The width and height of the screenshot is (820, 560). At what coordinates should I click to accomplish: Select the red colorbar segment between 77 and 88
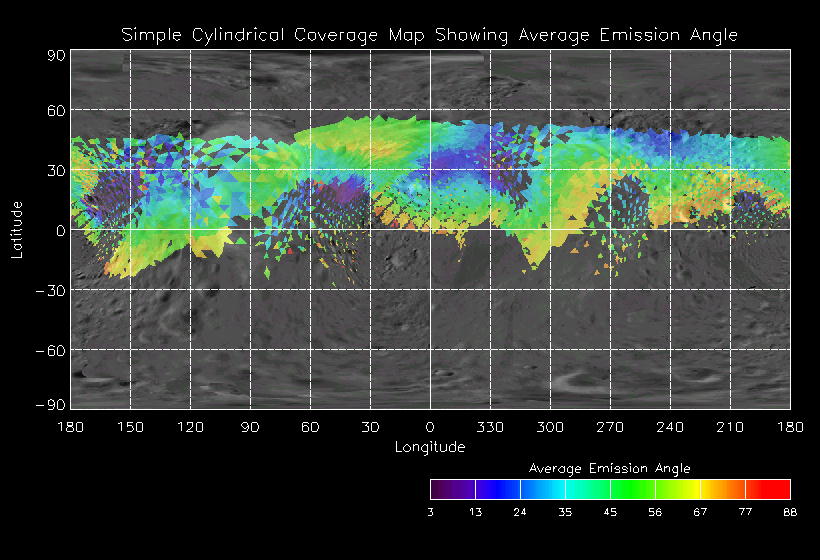(x=768, y=489)
